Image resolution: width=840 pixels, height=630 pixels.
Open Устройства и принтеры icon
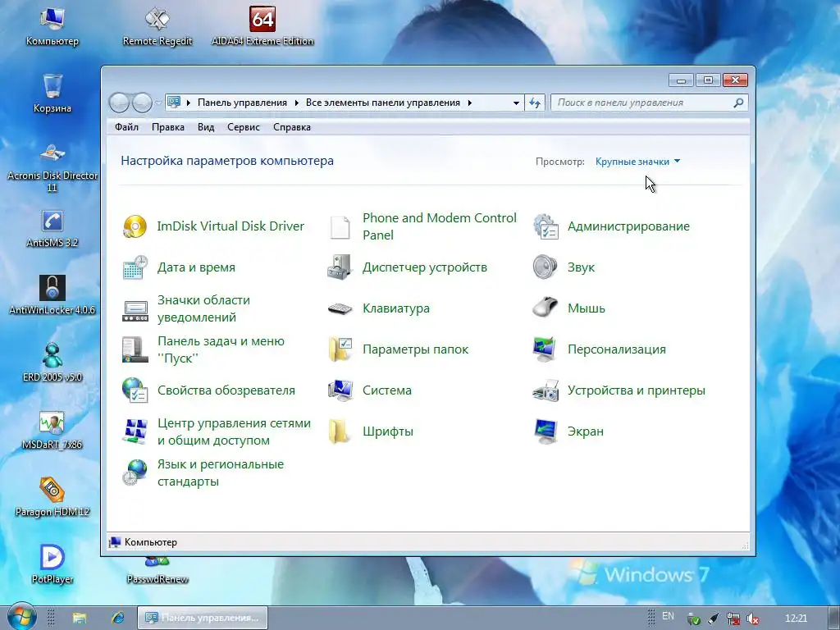[546, 390]
